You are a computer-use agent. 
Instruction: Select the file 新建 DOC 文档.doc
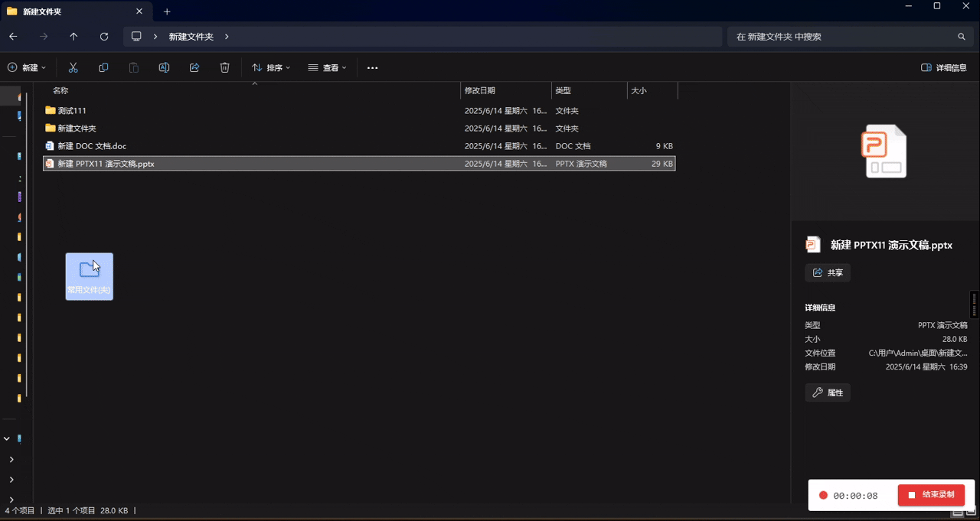92,146
